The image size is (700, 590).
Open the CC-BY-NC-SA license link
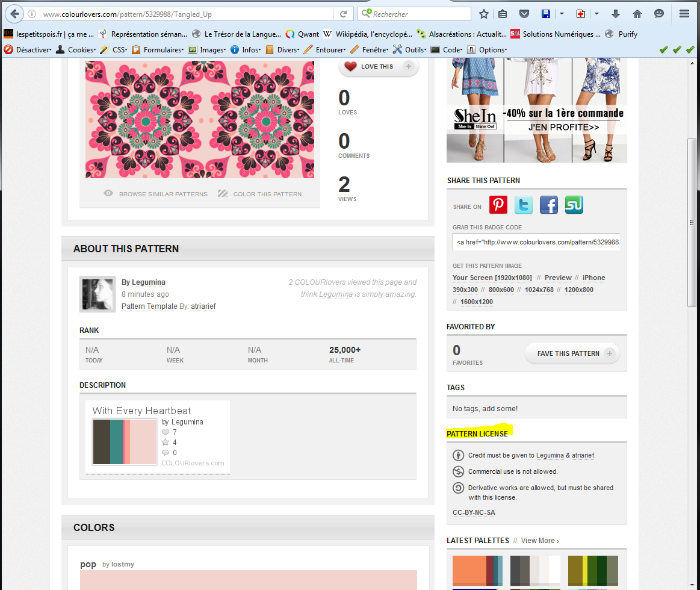tap(474, 513)
